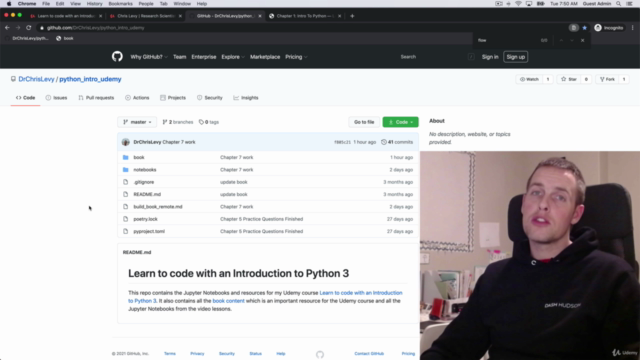
Task: Click the pyproject.toml file icon
Action: click(x=126, y=231)
